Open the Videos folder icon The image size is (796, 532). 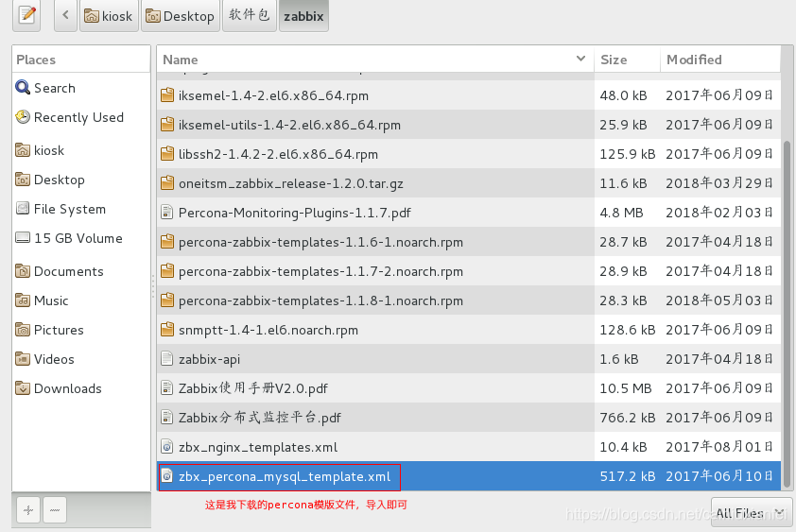[23, 359]
